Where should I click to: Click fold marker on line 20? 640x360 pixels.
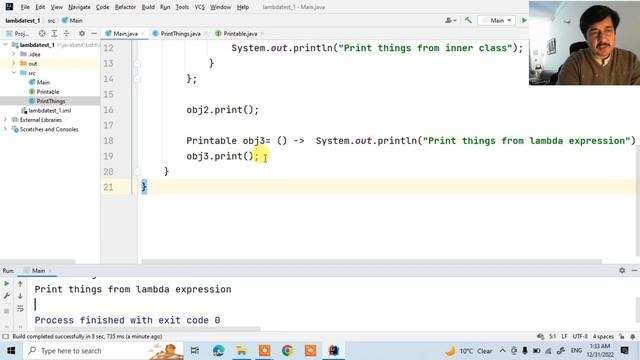[138, 172]
